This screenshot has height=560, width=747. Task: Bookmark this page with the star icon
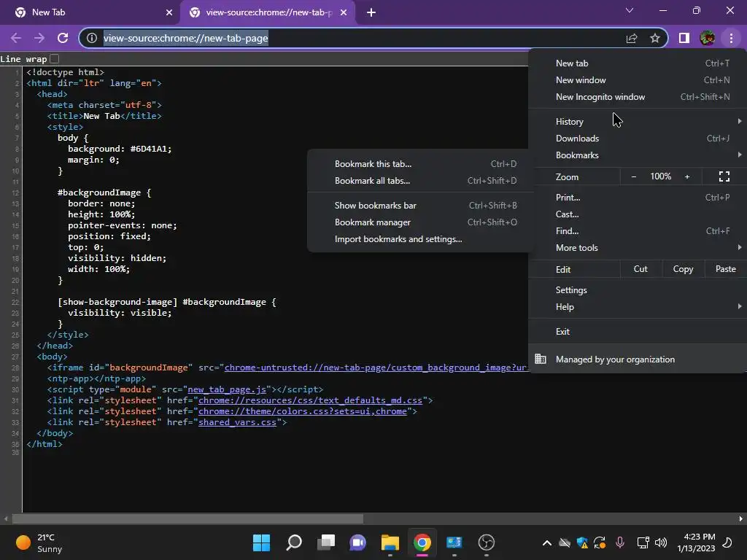[655, 38]
